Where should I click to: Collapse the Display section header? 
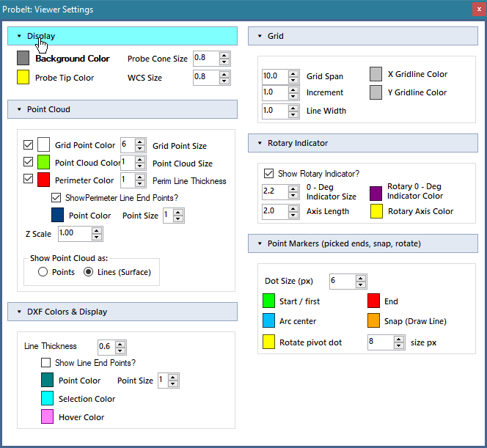(x=122, y=36)
